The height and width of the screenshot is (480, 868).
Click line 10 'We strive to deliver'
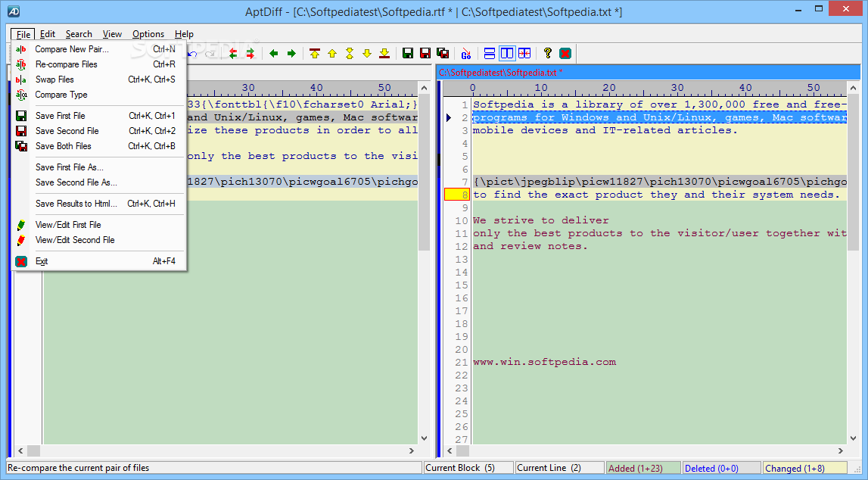(x=541, y=220)
